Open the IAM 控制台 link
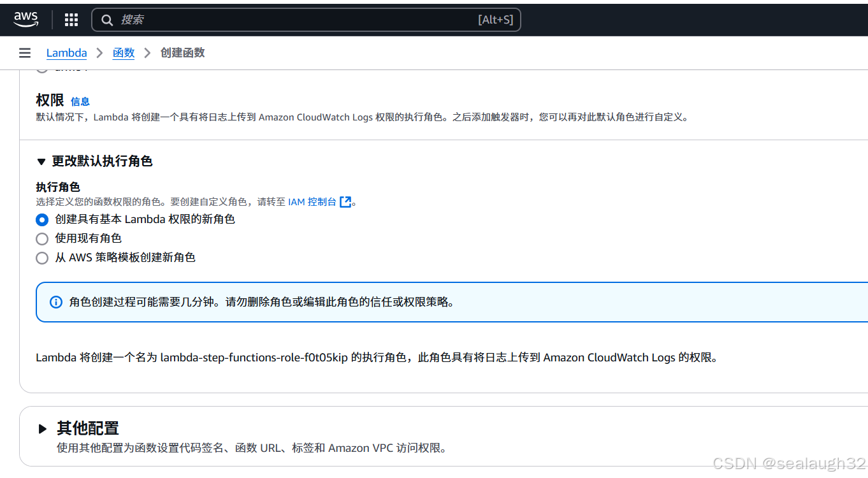Screen dimensions: 868x478 click(312, 201)
